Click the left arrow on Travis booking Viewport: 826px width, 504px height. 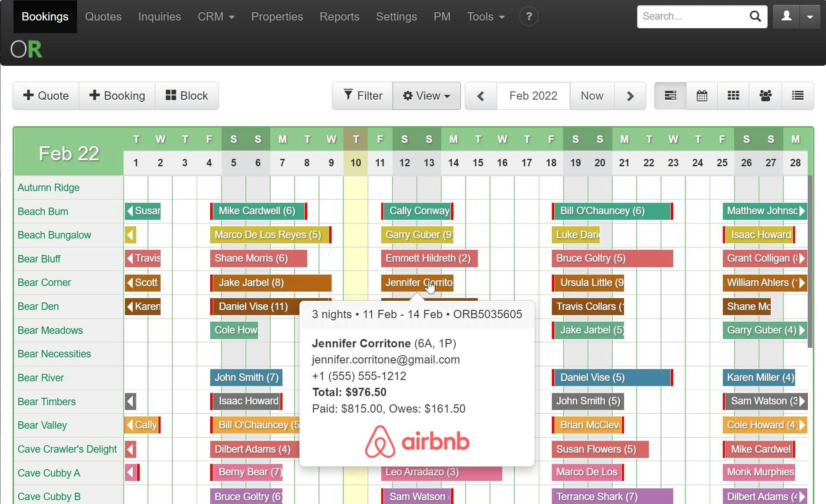[130, 259]
